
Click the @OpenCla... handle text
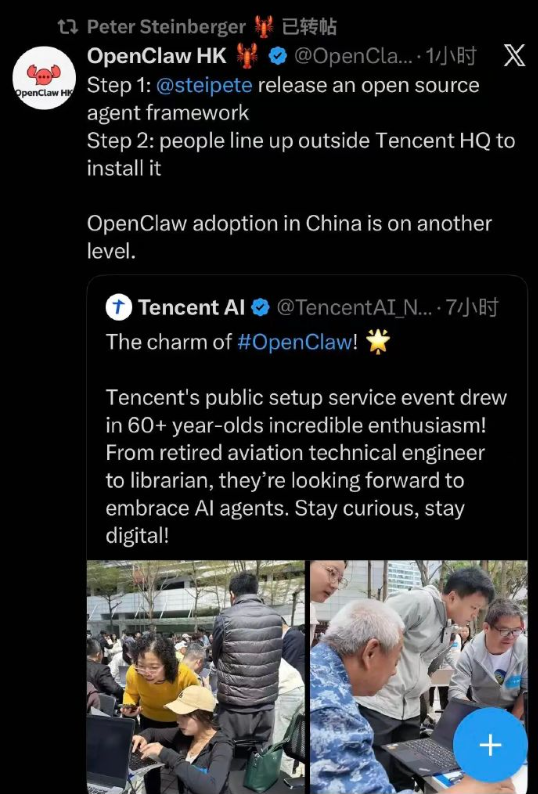pyautogui.click(x=354, y=56)
